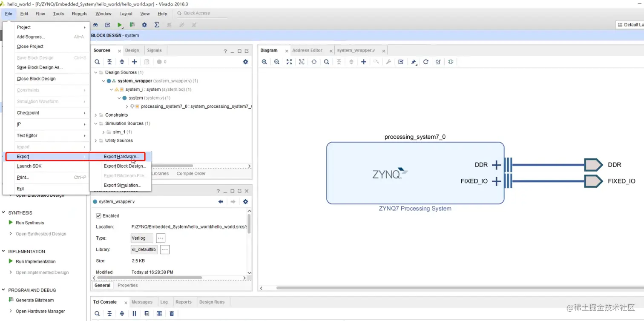Switch to the system_wrapper.v editor tab

click(x=356, y=50)
